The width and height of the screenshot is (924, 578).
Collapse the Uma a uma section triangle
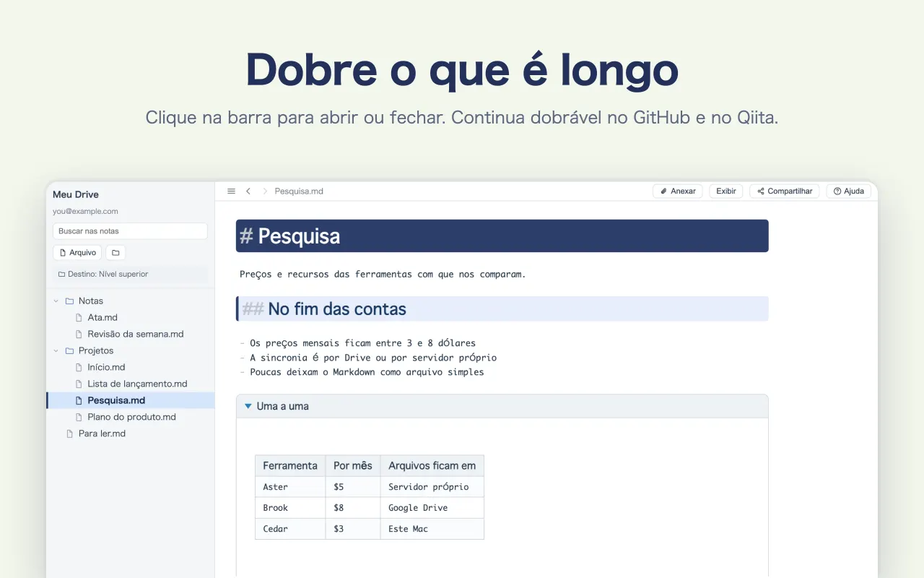tap(248, 406)
